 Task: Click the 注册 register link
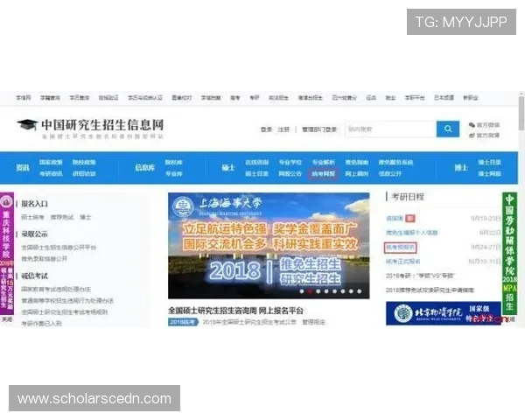click(283, 129)
